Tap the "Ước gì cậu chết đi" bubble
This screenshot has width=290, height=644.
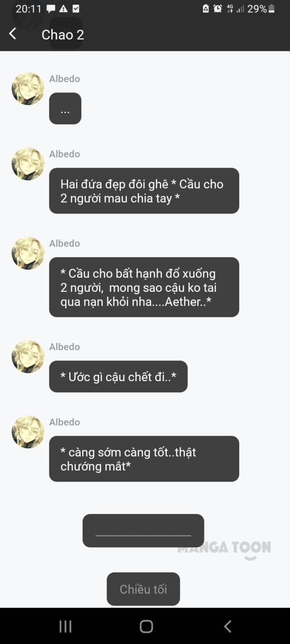tap(118, 376)
